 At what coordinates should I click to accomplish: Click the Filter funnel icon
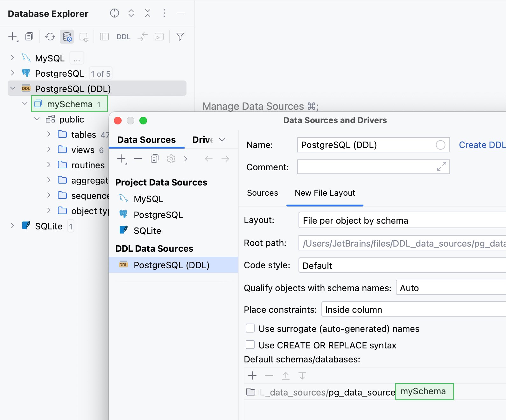(180, 37)
